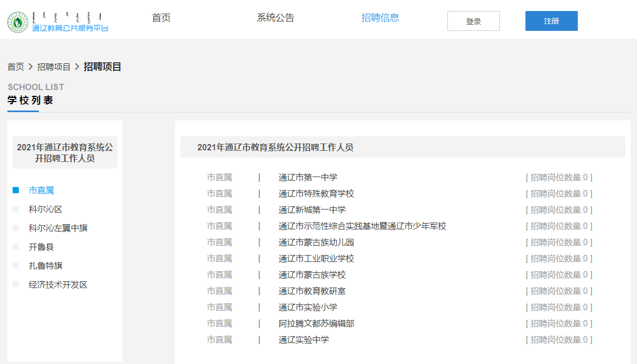
Task: Open the 系统公告 navigation menu item
Action: click(x=276, y=18)
